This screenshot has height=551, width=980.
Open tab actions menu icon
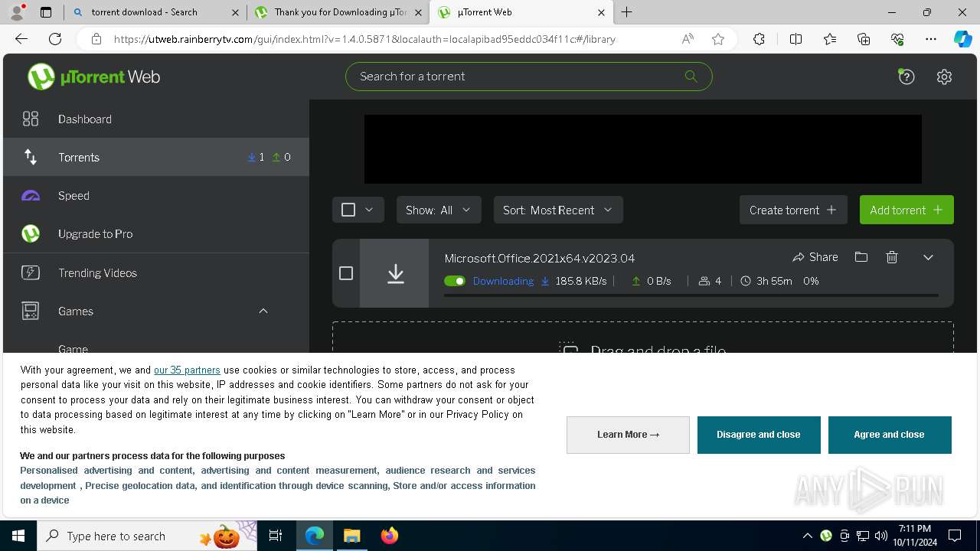pyautogui.click(x=46, y=12)
